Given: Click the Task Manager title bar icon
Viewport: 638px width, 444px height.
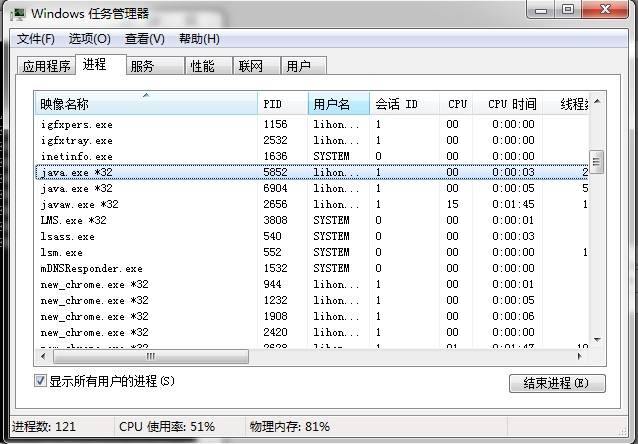Looking at the screenshot, I should 17,13.
